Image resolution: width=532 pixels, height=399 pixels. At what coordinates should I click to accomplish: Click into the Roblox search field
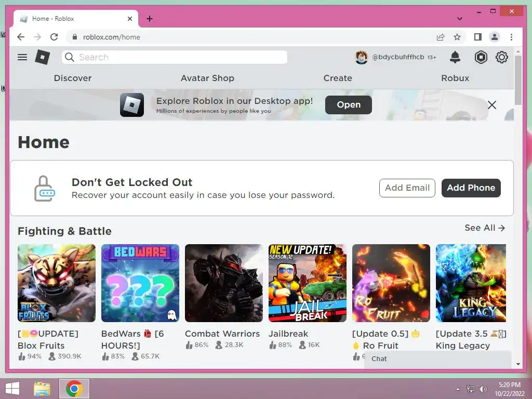click(x=175, y=57)
